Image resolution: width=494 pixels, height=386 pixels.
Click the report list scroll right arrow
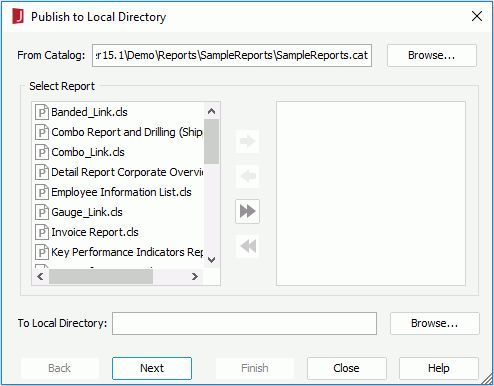pos(195,277)
